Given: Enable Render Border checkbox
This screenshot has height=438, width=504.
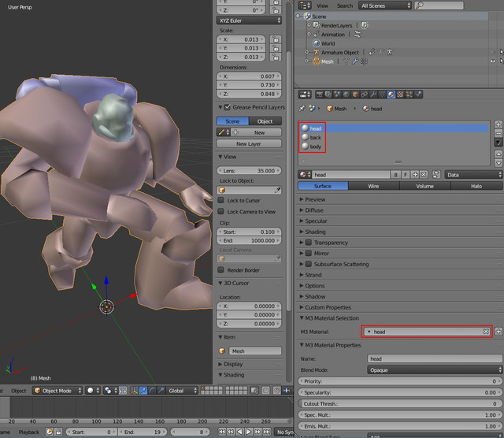Looking at the screenshot, I should tap(220, 269).
